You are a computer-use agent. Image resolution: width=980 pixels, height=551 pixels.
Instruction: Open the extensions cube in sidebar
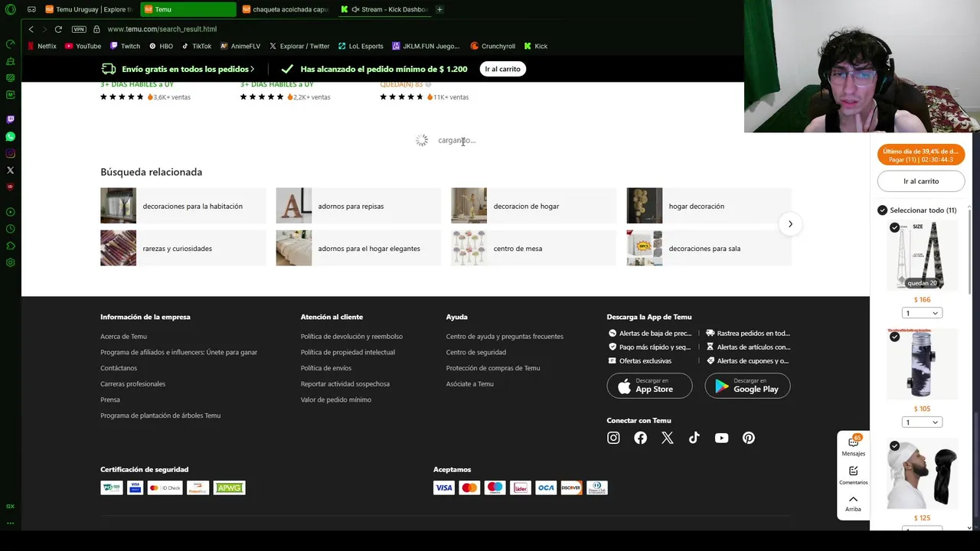pyautogui.click(x=10, y=246)
